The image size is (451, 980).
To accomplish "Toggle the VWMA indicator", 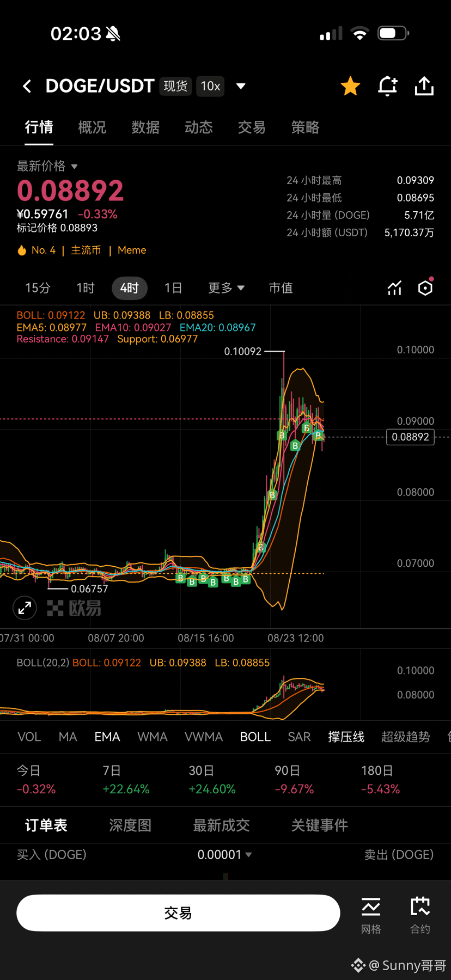I will (x=204, y=737).
